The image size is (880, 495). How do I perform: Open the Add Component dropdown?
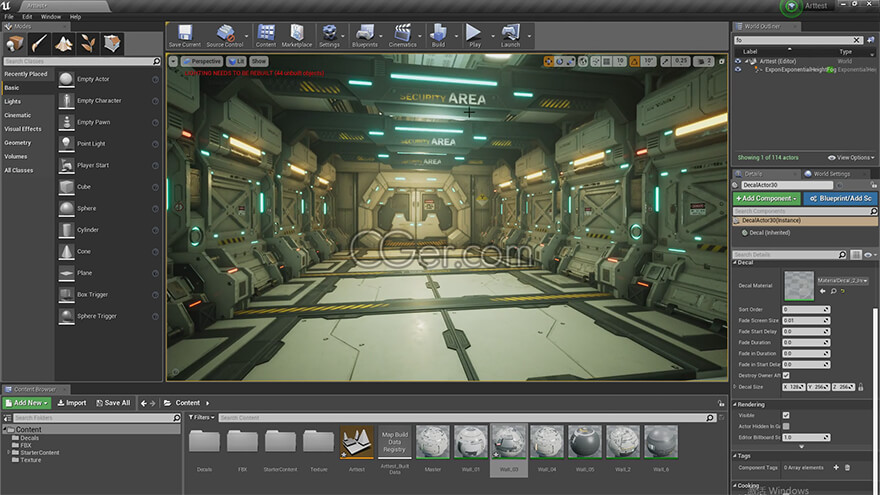[767, 199]
